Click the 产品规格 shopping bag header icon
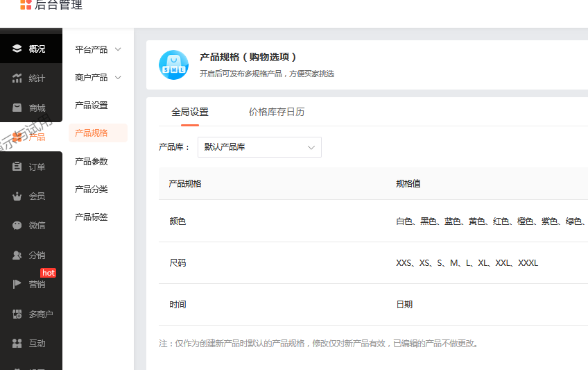The image size is (588, 370). [173, 65]
